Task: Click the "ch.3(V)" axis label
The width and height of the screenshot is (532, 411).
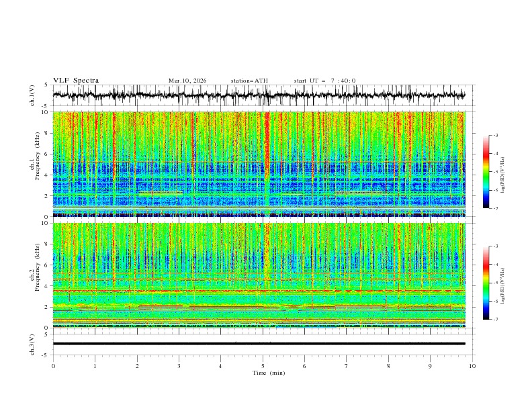Action: click(32, 345)
